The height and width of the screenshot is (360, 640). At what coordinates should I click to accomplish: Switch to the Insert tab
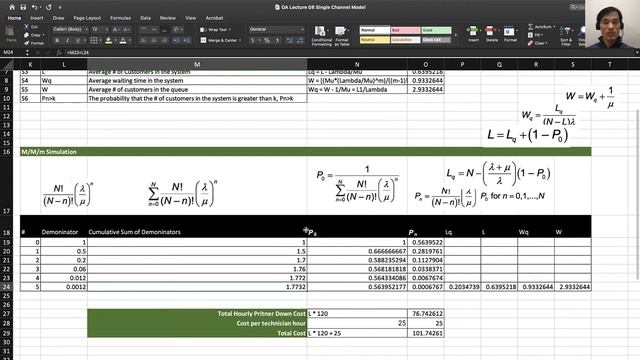pos(36,18)
